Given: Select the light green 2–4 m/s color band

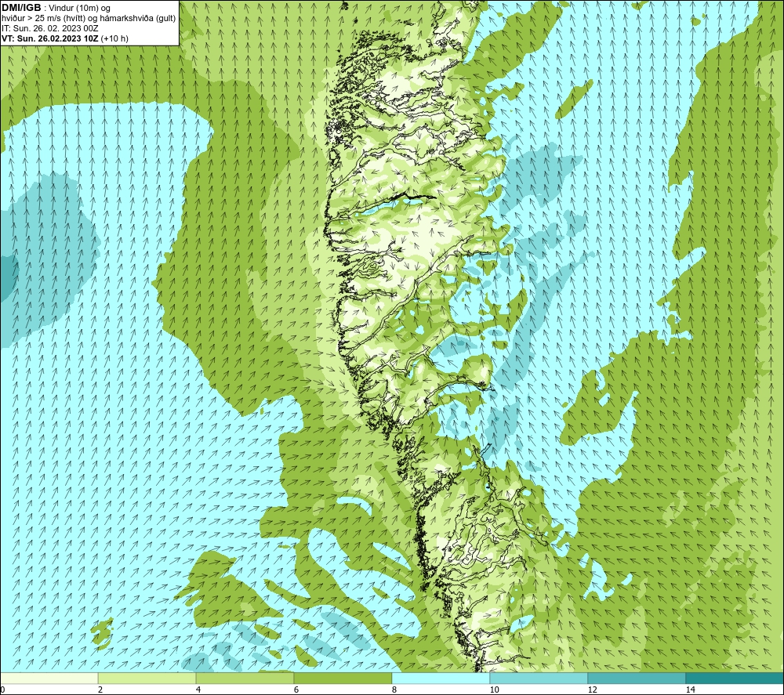Looking at the screenshot, I should coord(147,678).
